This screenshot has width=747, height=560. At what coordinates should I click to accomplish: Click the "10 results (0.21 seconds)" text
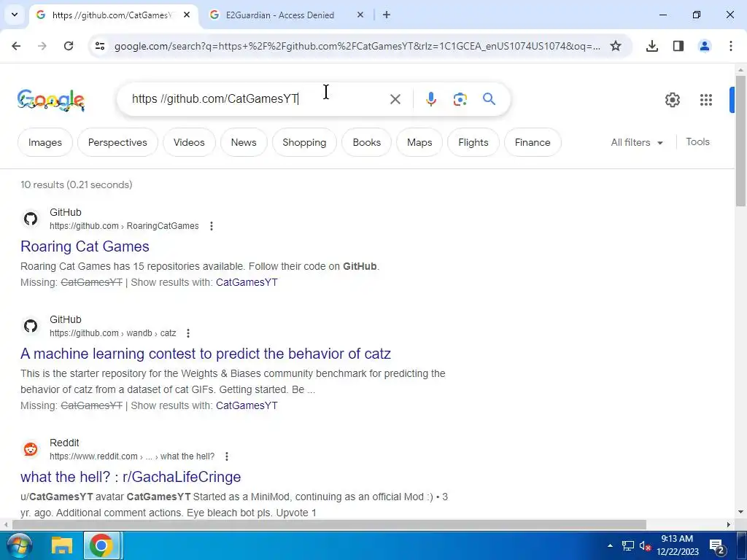pos(76,184)
